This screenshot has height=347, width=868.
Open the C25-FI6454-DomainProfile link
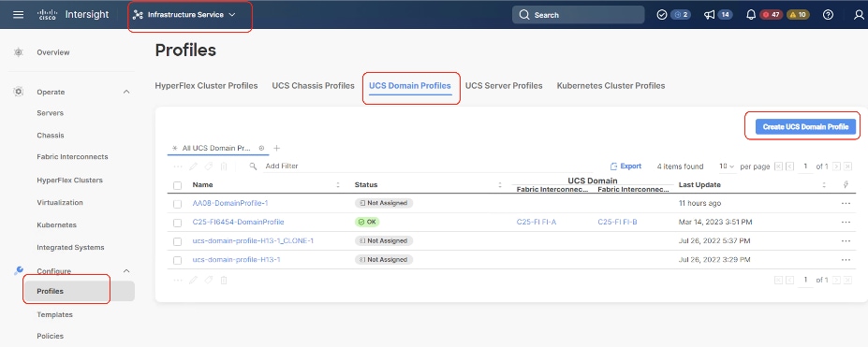pyautogui.click(x=238, y=222)
